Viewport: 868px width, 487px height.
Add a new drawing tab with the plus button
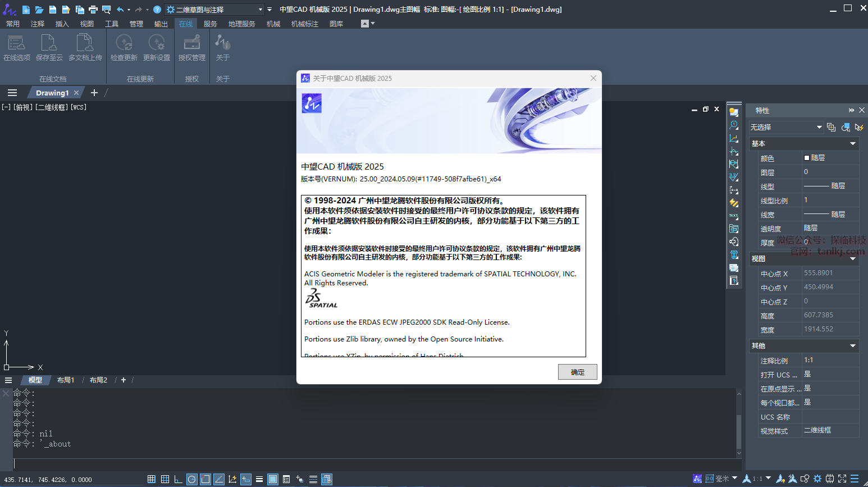pos(94,93)
